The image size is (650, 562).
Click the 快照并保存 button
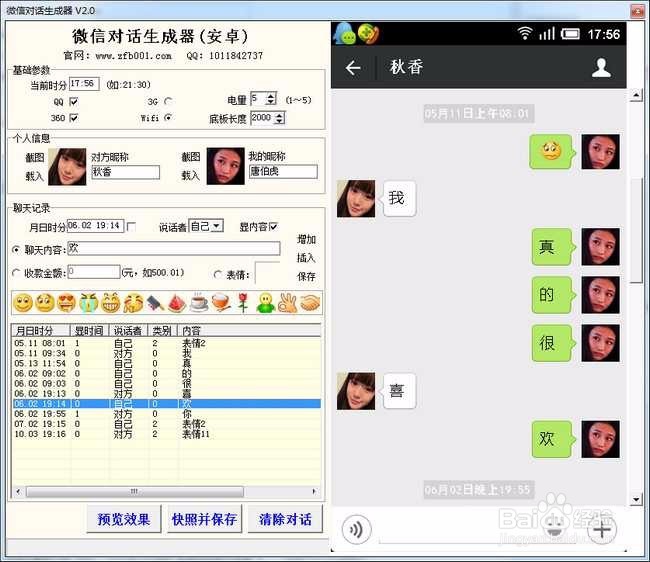point(204,519)
